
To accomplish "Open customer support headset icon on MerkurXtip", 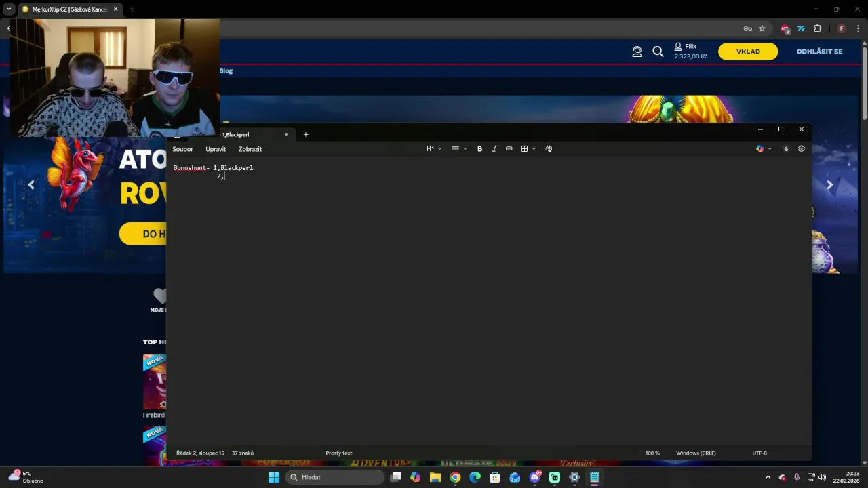I will [637, 52].
